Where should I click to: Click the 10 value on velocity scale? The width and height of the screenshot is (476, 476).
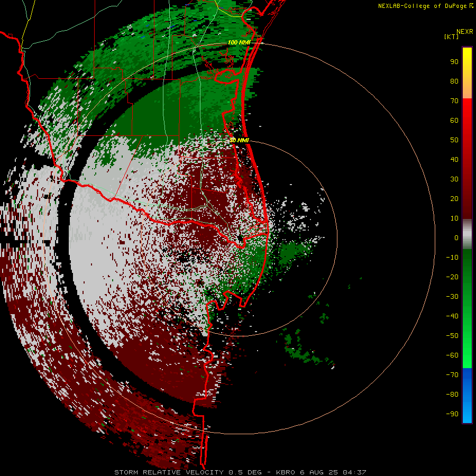[454, 218]
